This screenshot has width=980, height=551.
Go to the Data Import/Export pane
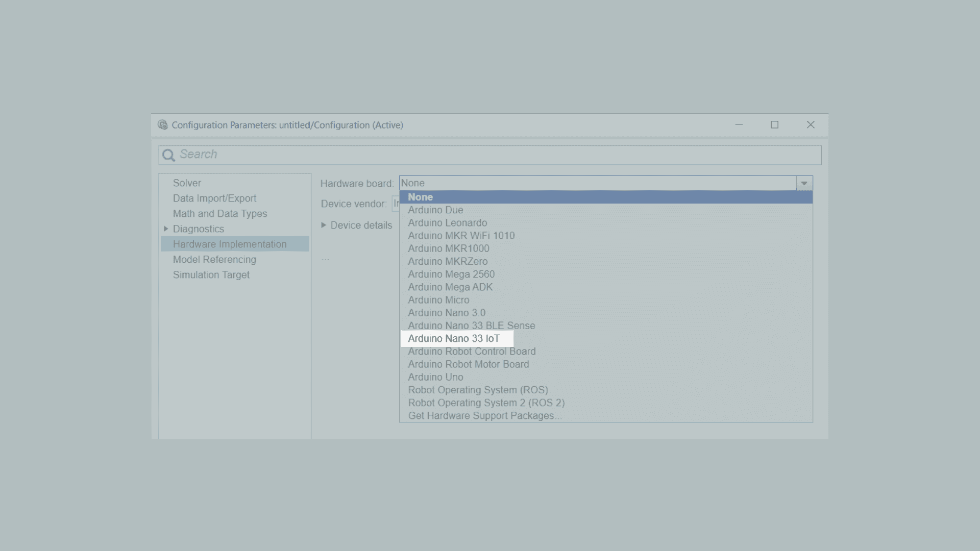tap(214, 198)
